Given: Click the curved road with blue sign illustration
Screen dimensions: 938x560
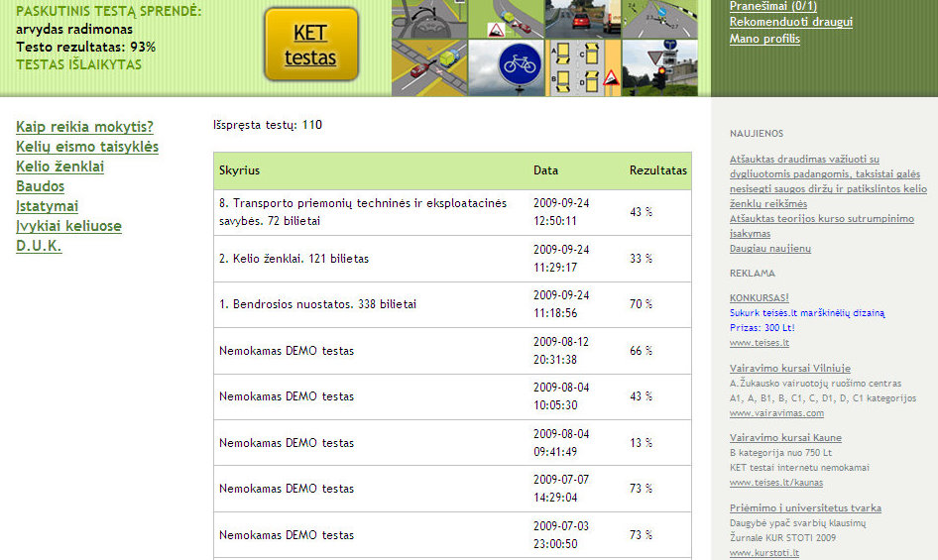Looking at the screenshot, I should point(659,19).
